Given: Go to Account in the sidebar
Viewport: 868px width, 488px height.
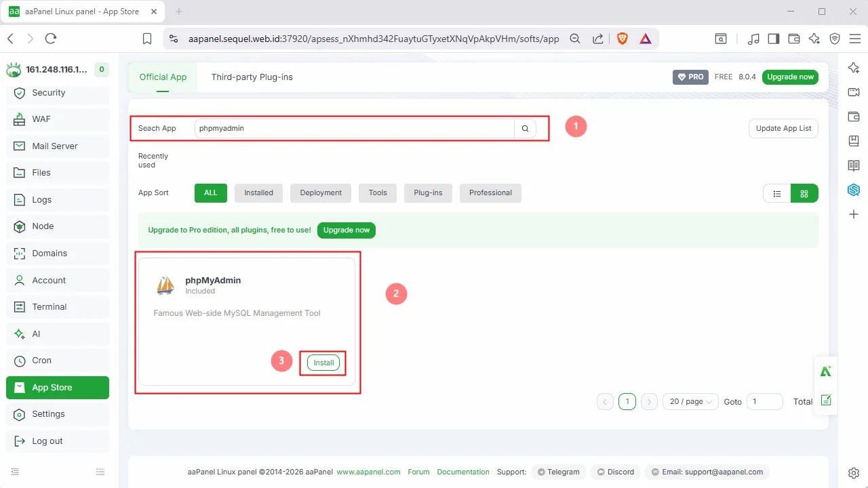Looking at the screenshot, I should point(58,281).
